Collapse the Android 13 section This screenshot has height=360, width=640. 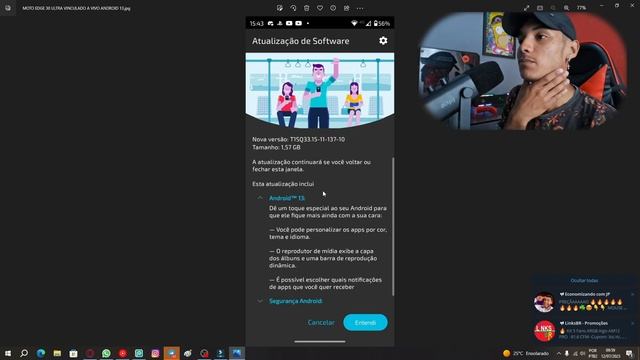[x=260, y=198]
